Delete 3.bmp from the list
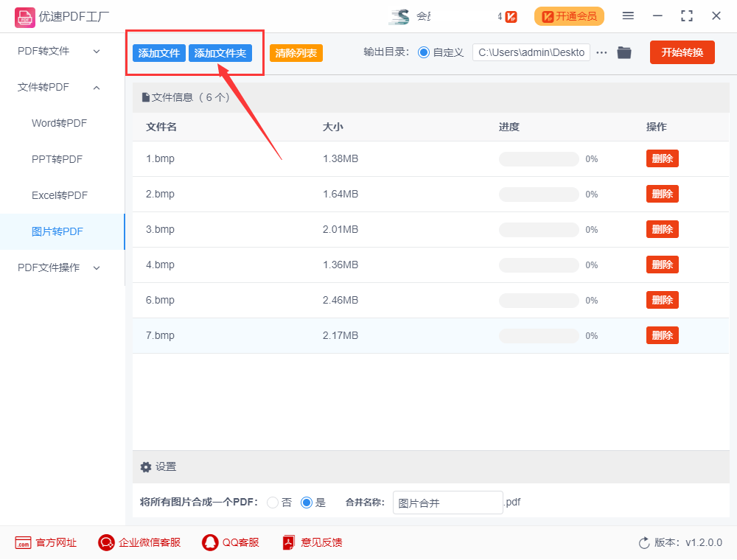 tap(662, 228)
